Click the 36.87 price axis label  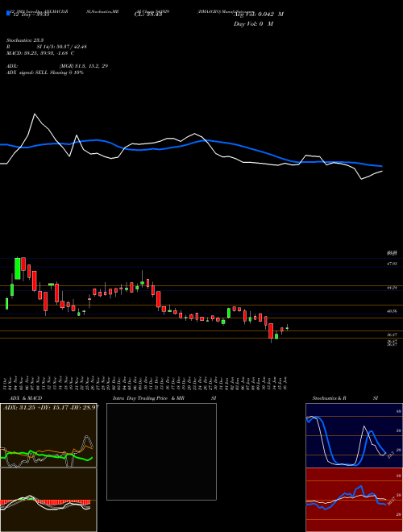[392, 335]
